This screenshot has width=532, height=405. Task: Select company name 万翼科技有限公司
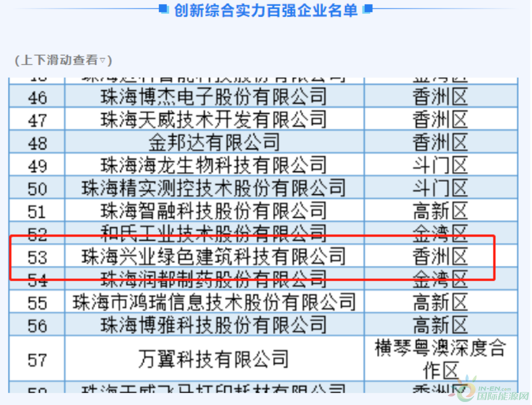tap(214, 359)
